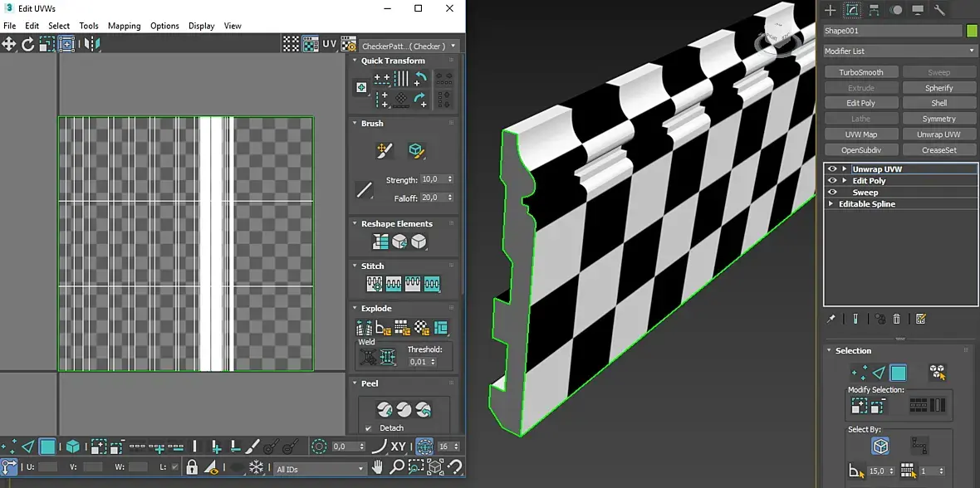Select the Move tool in Edit UVWs toolbar

click(x=9, y=44)
